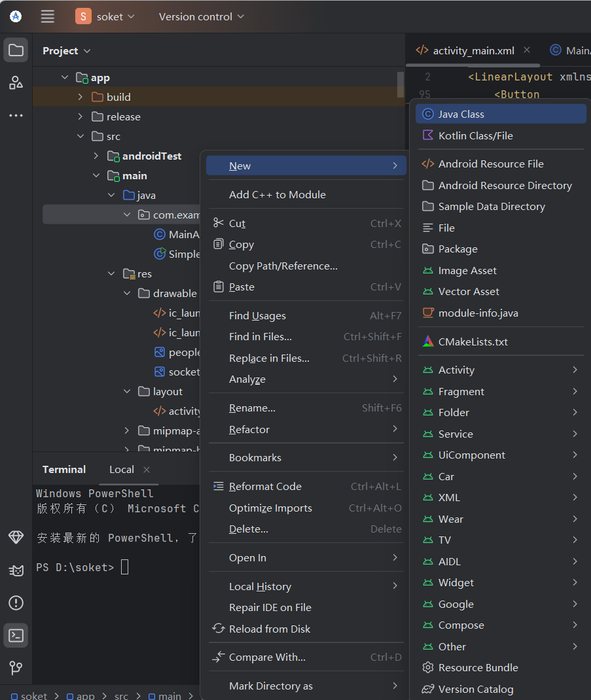The height and width of the screenshot is (700, 591).
Task: Select Package in the New submenu
Action: click(x=501, y=249)
